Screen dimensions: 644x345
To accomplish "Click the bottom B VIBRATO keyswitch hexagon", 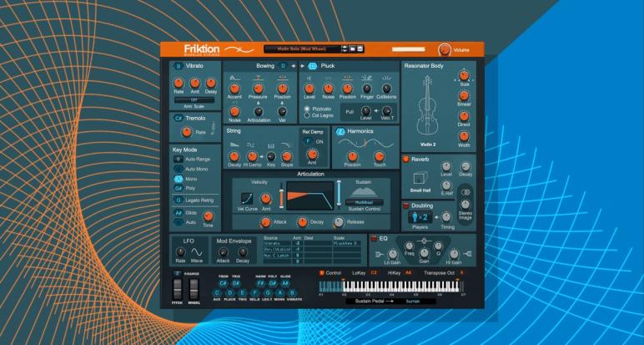I will point(293,292).
